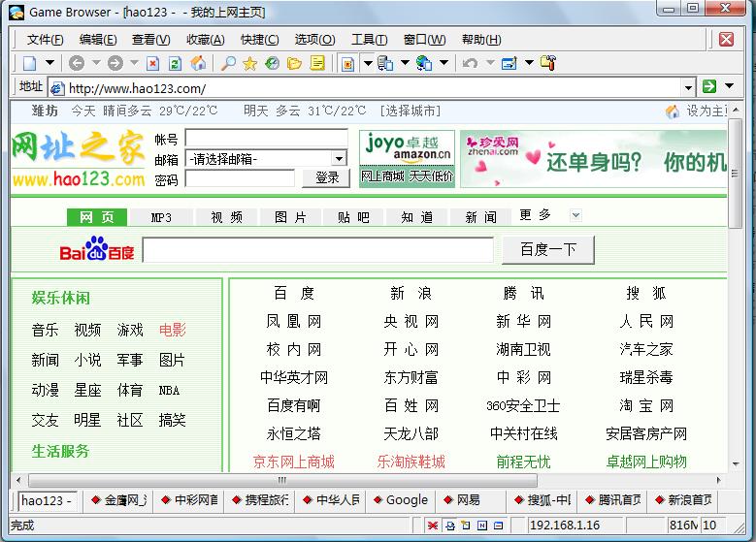Open the 汽车之家 link
Screen dimensions: 756x542
(646, 349)
